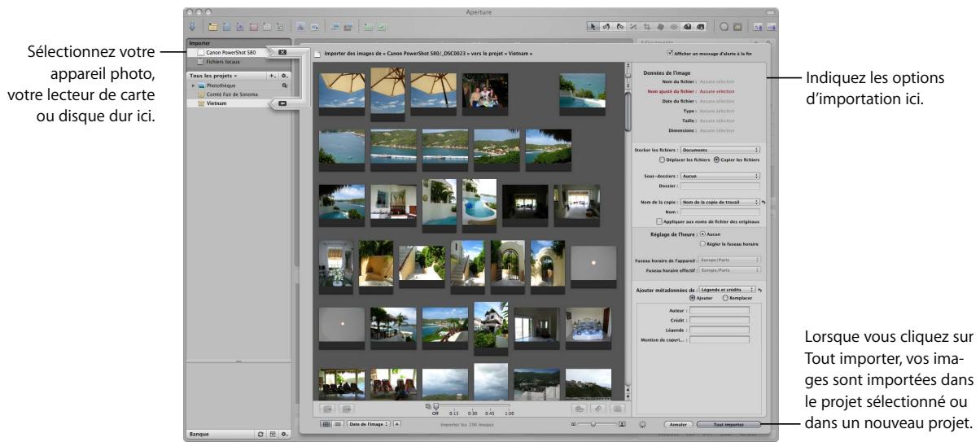Switch the import browser to grid view
The width and height of the screenshot is (980, 442).
coord(326,424)
